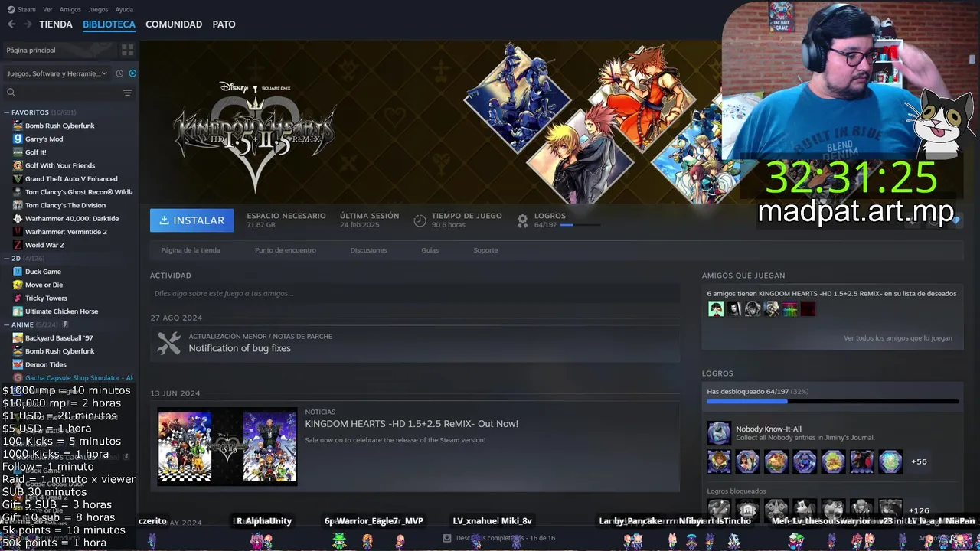This screenshot has height=551, width=980.
Task: Select Golf It! in the library list
Action: point(35,152)
